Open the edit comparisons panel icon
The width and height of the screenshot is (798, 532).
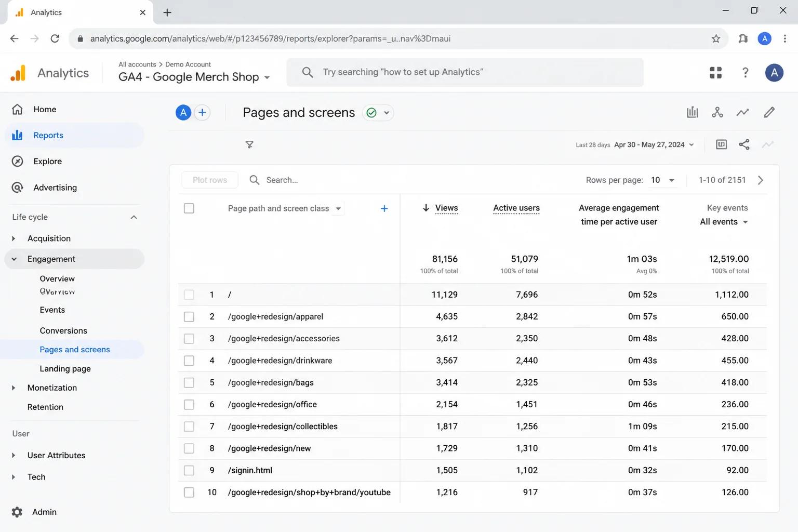tap(721, 144)
